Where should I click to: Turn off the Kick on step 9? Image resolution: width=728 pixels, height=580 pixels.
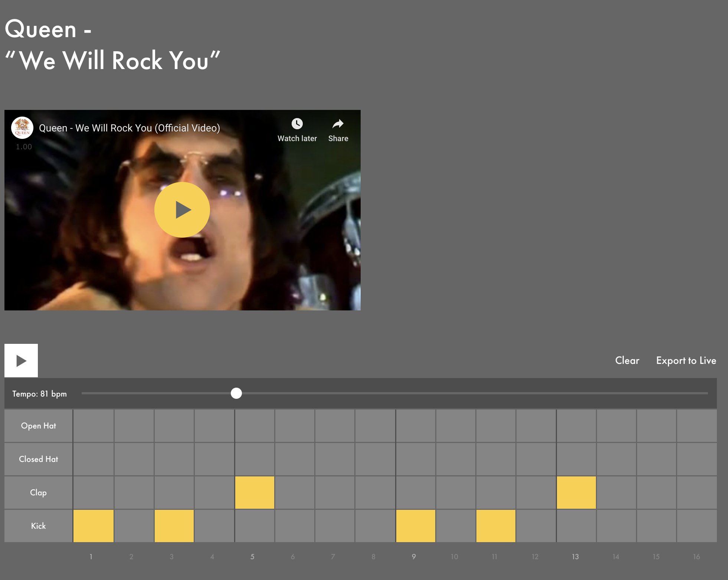click(x=416, y=526)
